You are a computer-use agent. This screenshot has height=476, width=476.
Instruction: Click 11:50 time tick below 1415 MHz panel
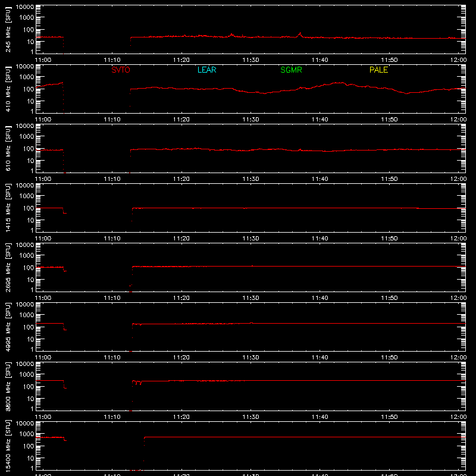tap(389, 239)
